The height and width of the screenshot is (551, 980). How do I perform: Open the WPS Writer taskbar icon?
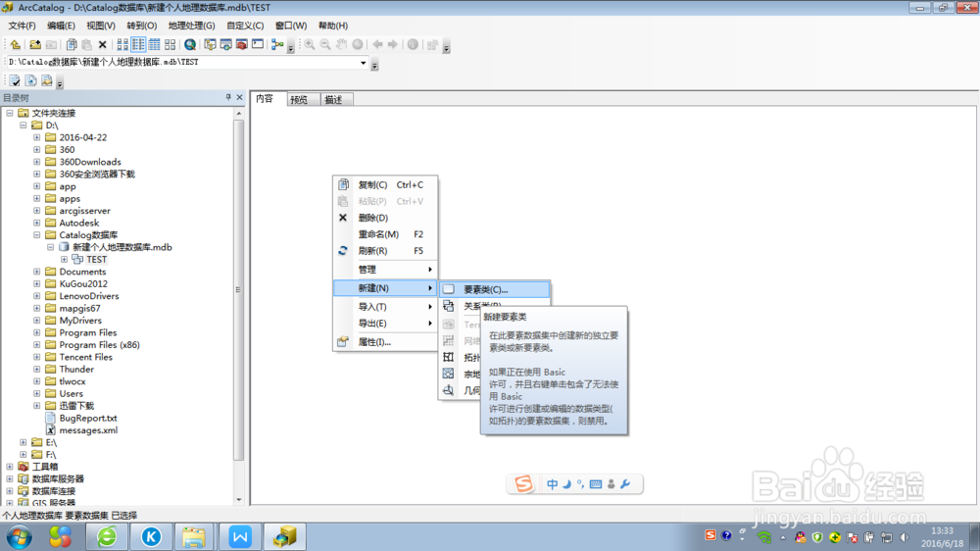pyautogui.click(x=240, y=537)
